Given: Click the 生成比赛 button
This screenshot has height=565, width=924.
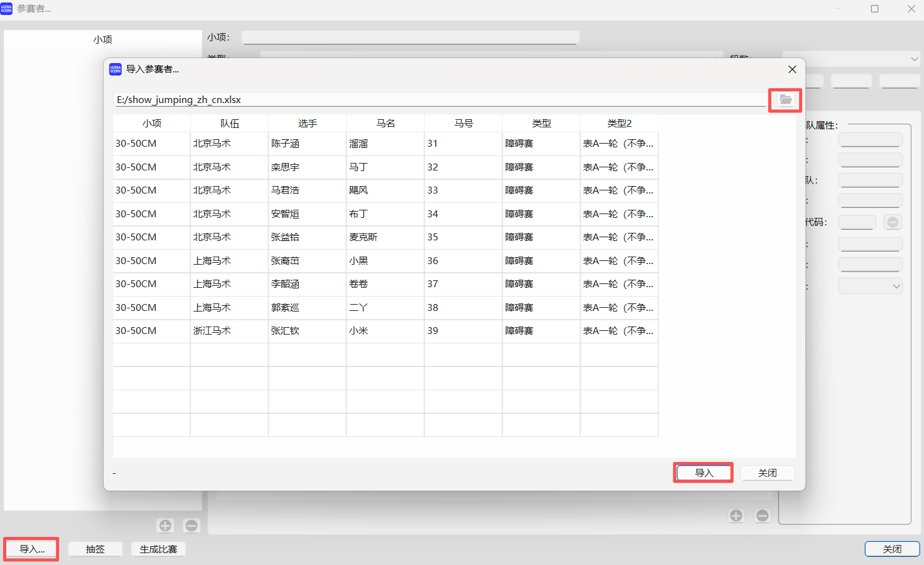Looking at the screenshot, I should click(158, 549).
